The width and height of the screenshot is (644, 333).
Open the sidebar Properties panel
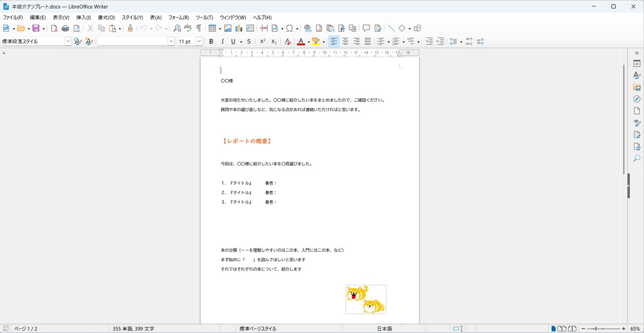(637, 63)
